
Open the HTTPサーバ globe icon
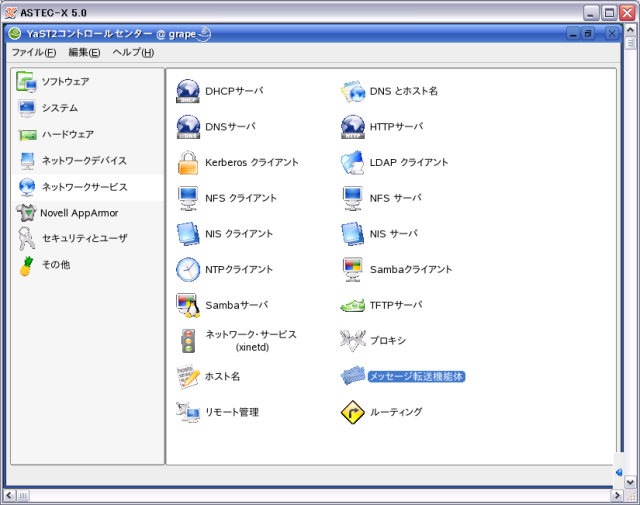click(354, 127)
